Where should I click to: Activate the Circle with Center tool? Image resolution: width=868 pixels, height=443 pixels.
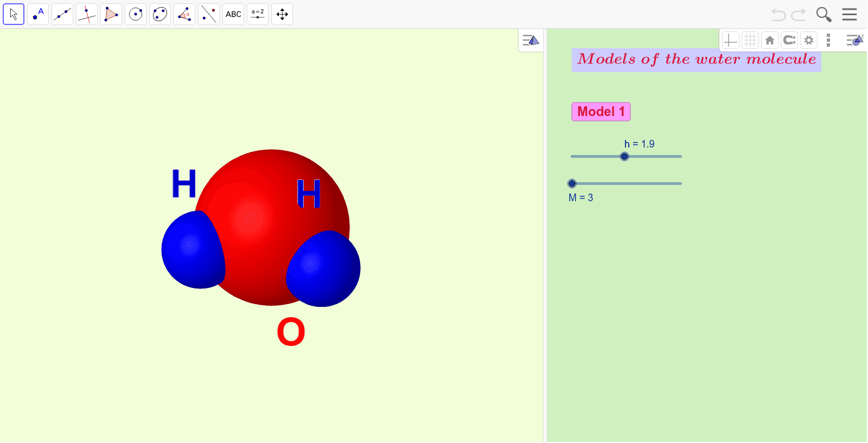tap(136, 14)
